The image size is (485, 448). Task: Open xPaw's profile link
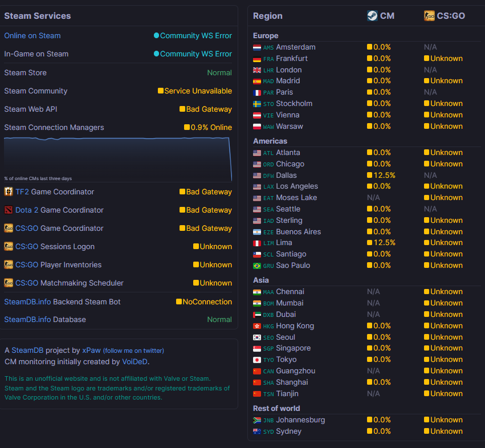point(91,350)
